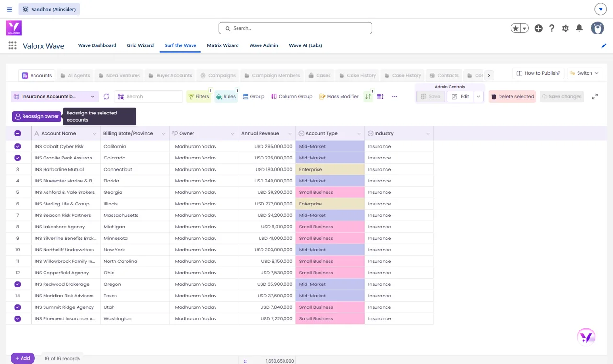Click the refresh grid icon

click(x=106, y=96)
